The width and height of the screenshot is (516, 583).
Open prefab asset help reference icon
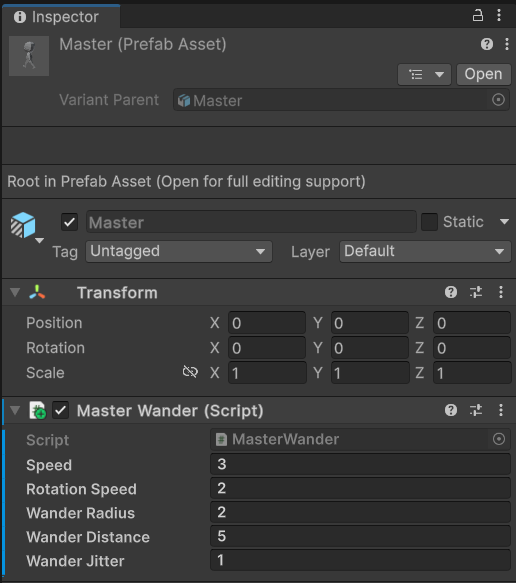487,44
